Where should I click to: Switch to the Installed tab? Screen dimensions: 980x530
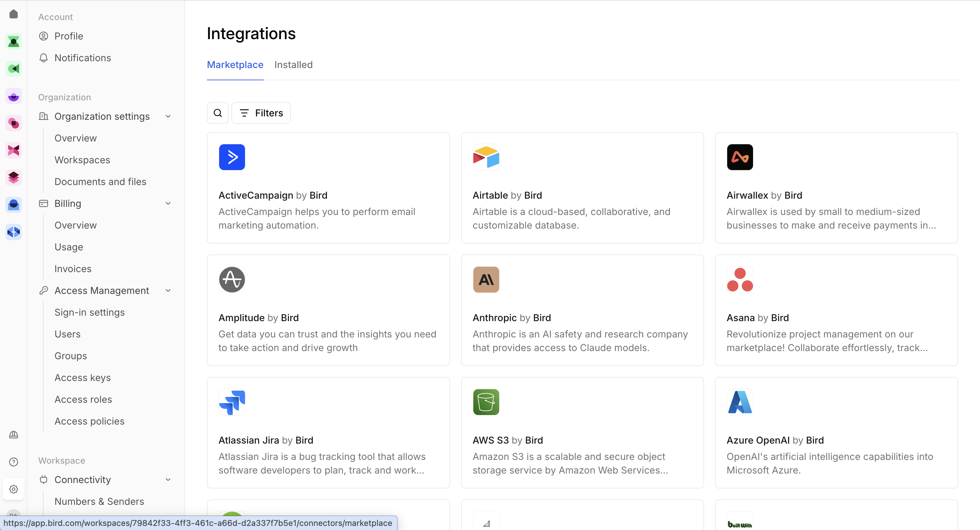[293, 65]
